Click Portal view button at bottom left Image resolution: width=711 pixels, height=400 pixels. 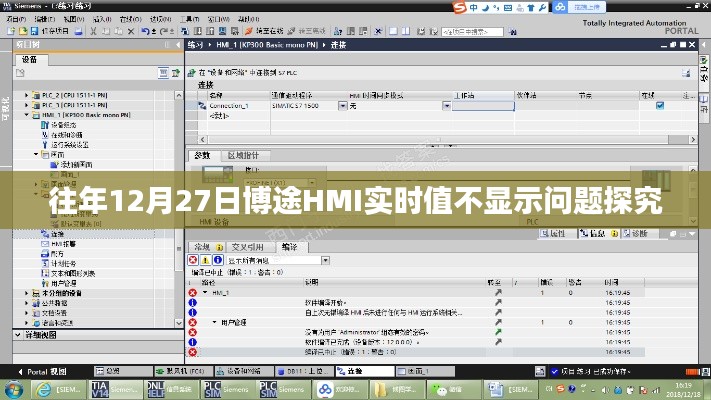(28, 369)
